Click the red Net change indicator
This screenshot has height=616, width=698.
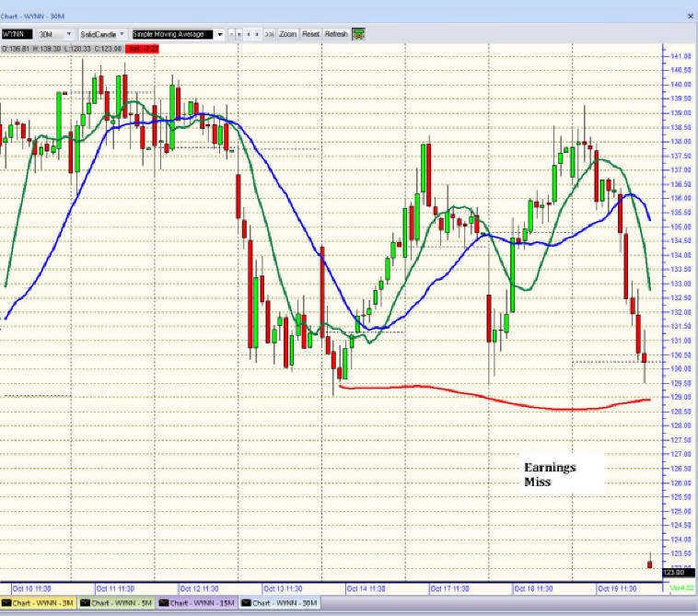[142, 49]
